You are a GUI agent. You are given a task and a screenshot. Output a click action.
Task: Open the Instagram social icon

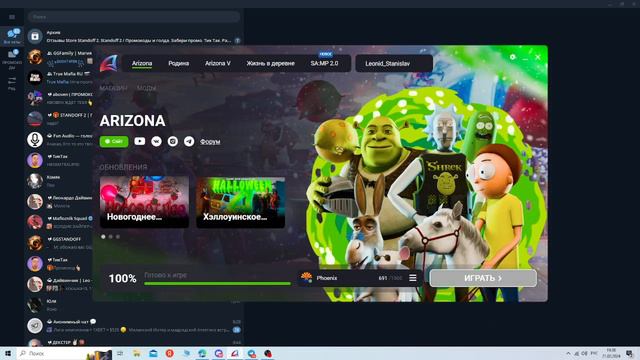173,141
